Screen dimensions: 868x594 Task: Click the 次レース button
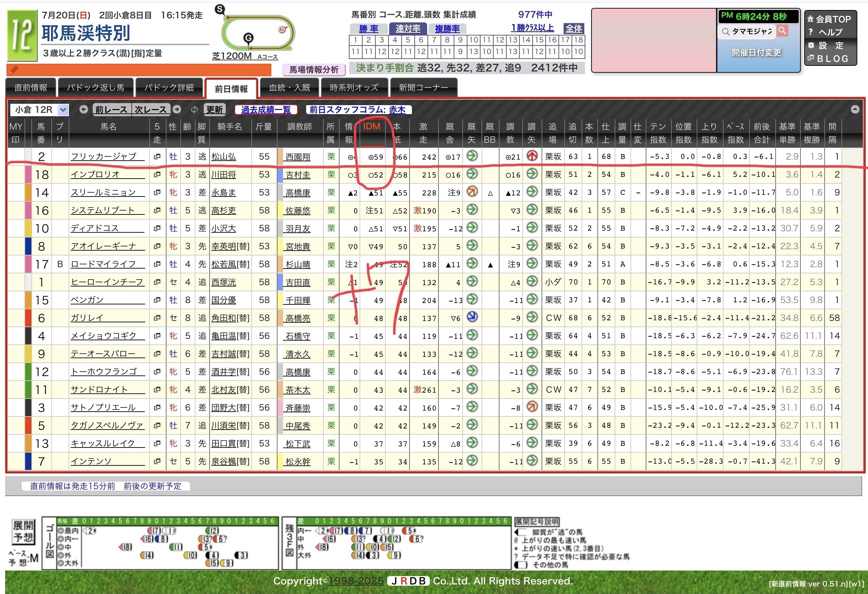(x=151, y=110)
